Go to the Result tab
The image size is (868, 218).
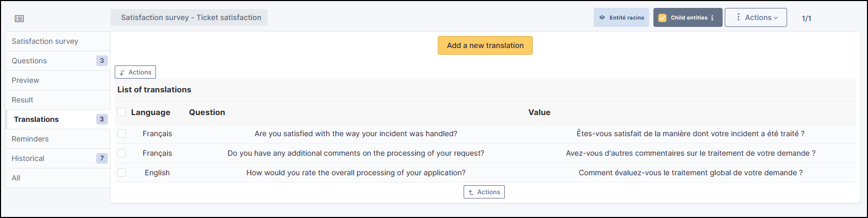coord(22,100)
